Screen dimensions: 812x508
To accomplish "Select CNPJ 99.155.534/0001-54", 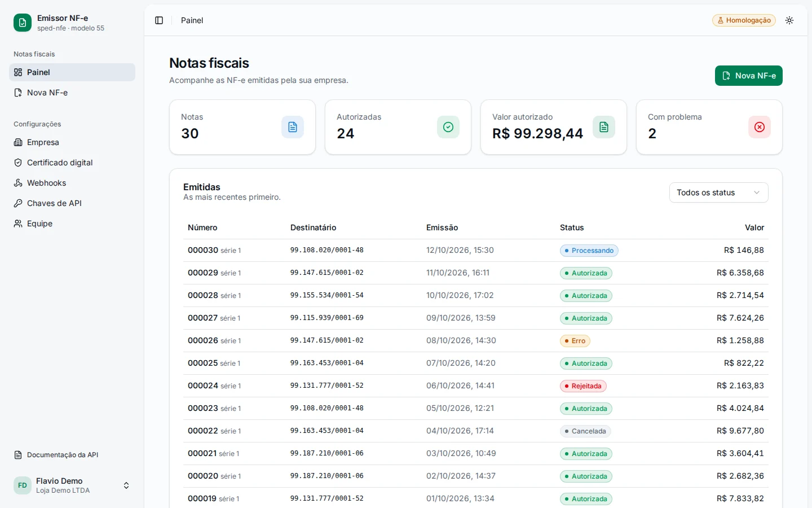I will pos(327,295).
